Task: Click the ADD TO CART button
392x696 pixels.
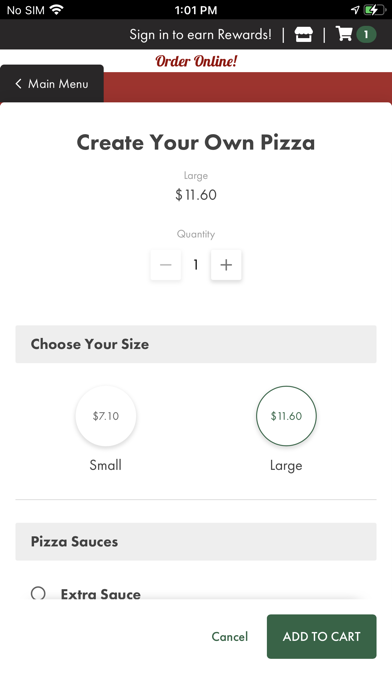Action: [x=321, y=637]
